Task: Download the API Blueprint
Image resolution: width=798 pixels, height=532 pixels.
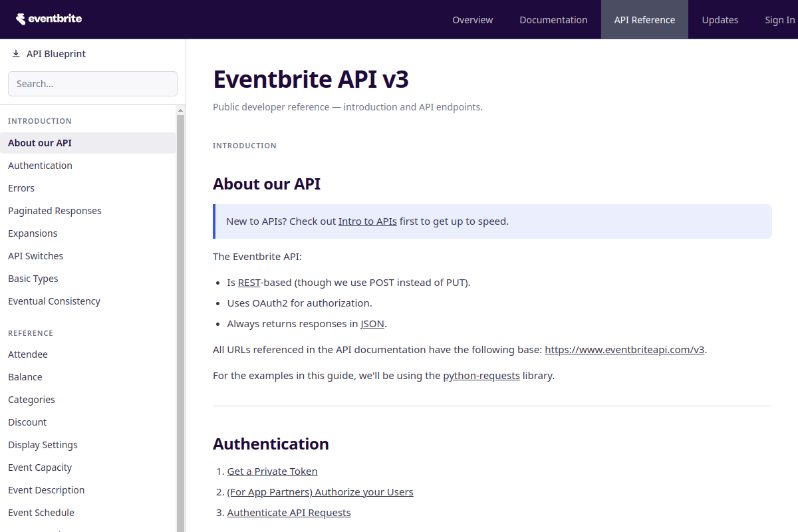Action: tap(49, 54)
